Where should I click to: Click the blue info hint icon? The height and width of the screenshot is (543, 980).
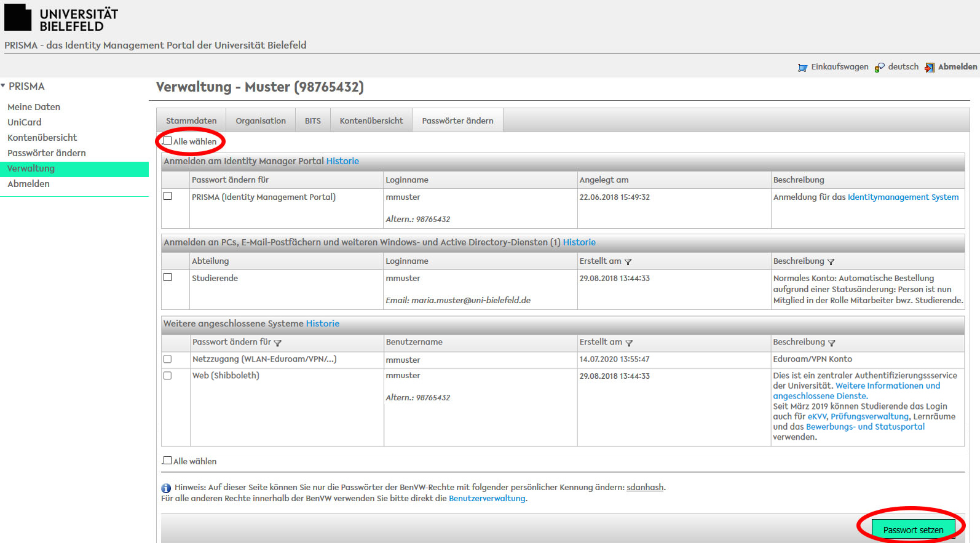tap(166, 488)
